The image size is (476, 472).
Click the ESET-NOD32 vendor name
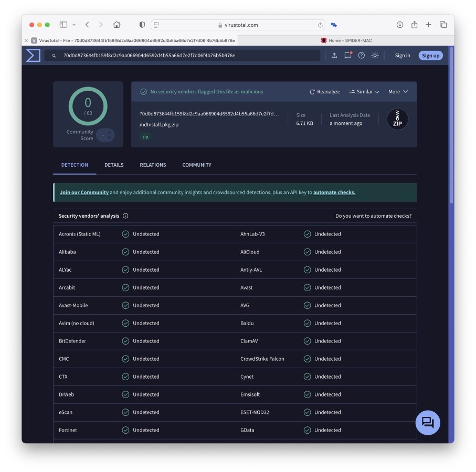coord(255,412)
